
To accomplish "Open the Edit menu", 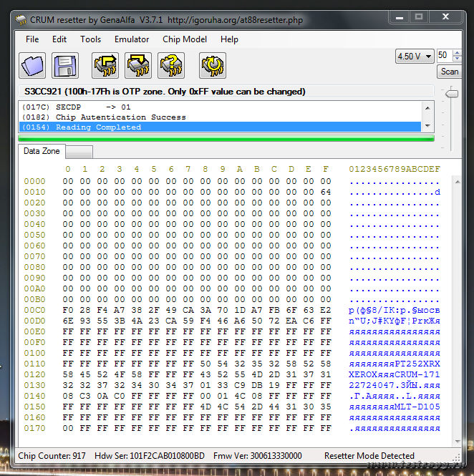I will pyautogui.click(x=59, y=39).
